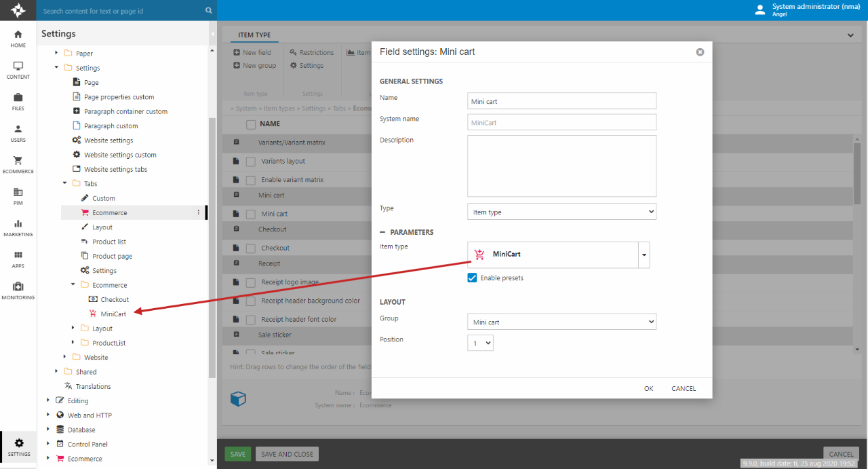Screen dimensions: 868x469
Task: Toggle the select-all checkbox beside NAME
Action: pos(251,124)
